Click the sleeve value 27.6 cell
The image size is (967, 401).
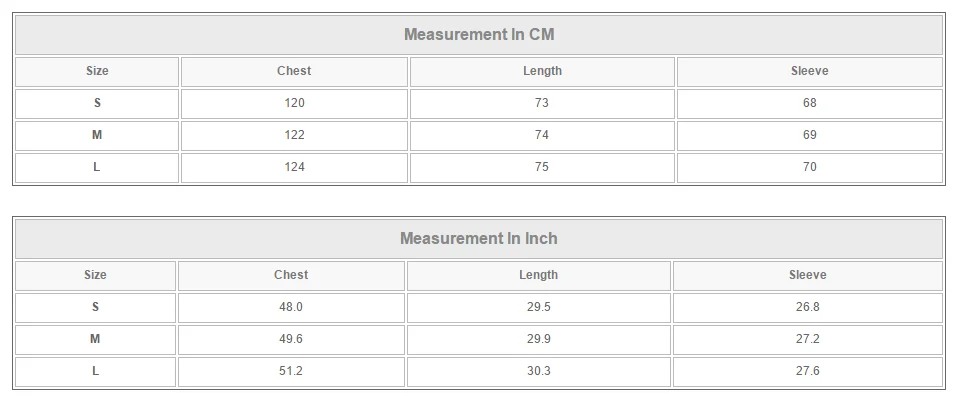808,372
